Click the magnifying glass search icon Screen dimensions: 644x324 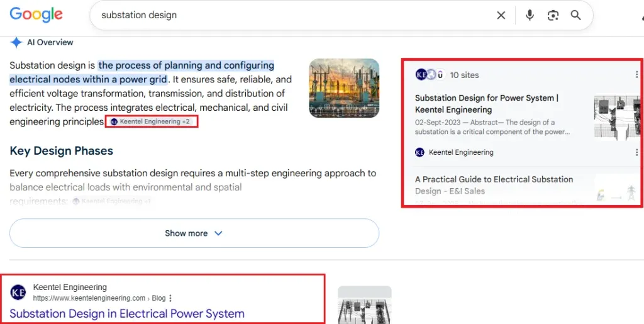point(576,15)
